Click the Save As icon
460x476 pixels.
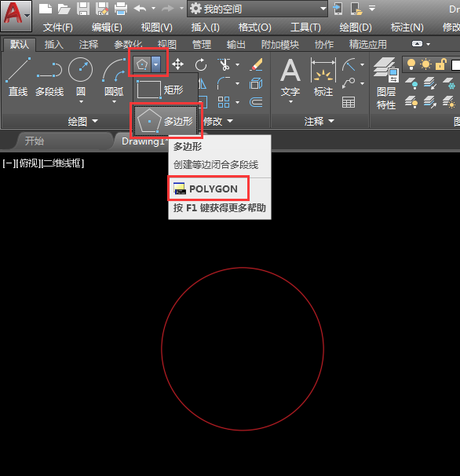click(102, 9)
